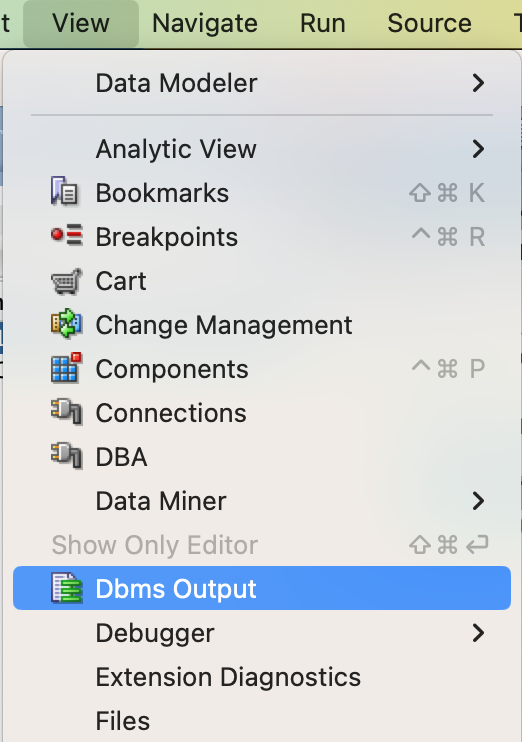
Task: Select the Dbms Output text label
Action: tap(176, 589)
